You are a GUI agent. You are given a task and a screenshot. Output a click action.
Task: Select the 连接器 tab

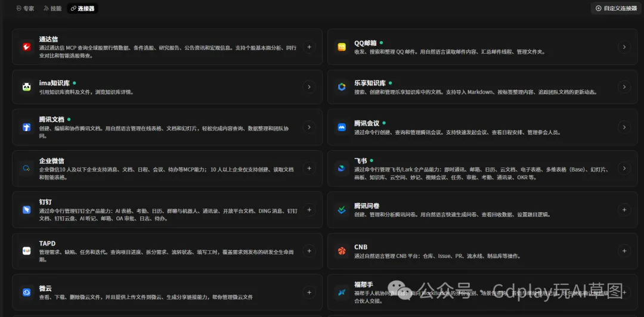82,8
